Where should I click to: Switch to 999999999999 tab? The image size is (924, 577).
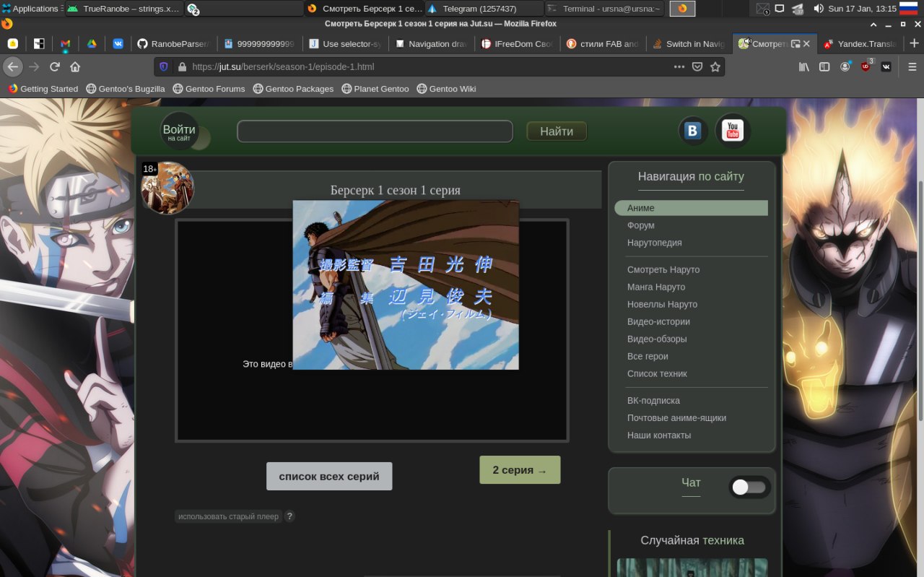pyautogui.click(x=258, y=43)
